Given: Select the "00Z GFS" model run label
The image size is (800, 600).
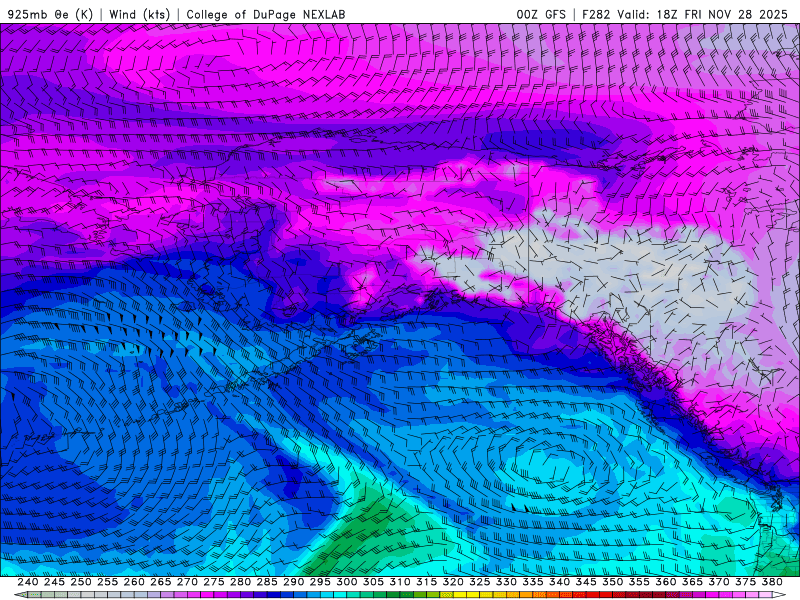Looking at the screenshot, I should (x=541, y=14).
